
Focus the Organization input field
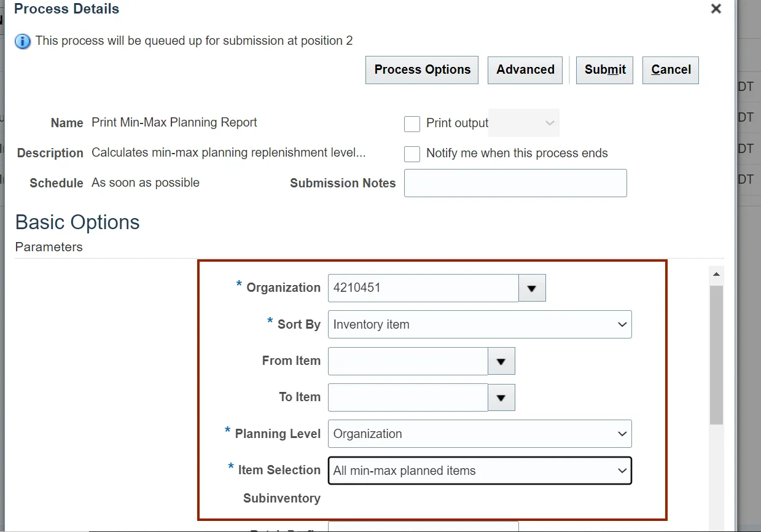tap(423, 288)
